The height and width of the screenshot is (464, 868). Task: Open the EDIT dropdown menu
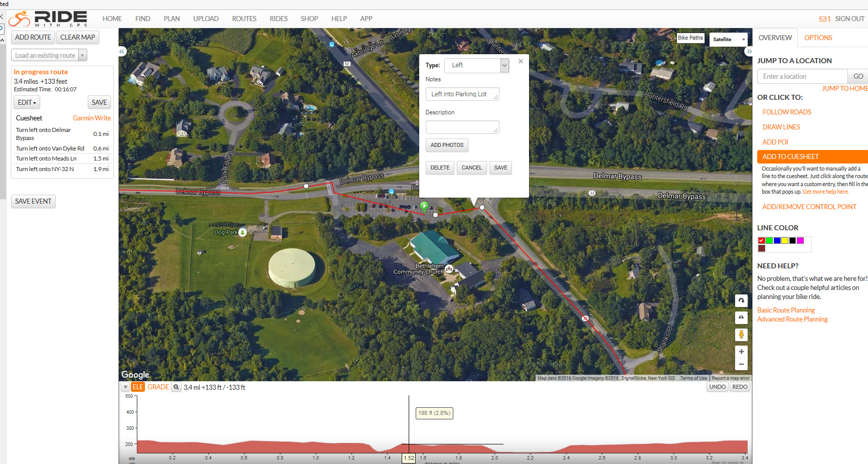click(27, 102)
